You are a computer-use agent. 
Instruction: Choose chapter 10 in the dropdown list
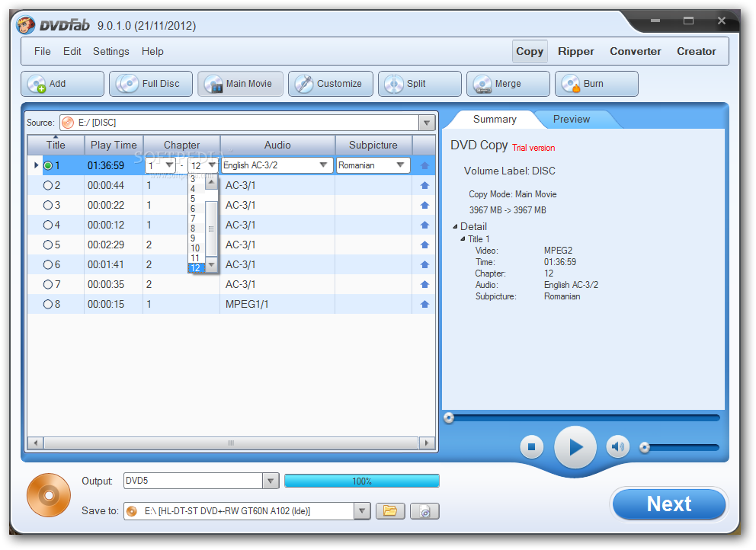(x=195, y=248)
